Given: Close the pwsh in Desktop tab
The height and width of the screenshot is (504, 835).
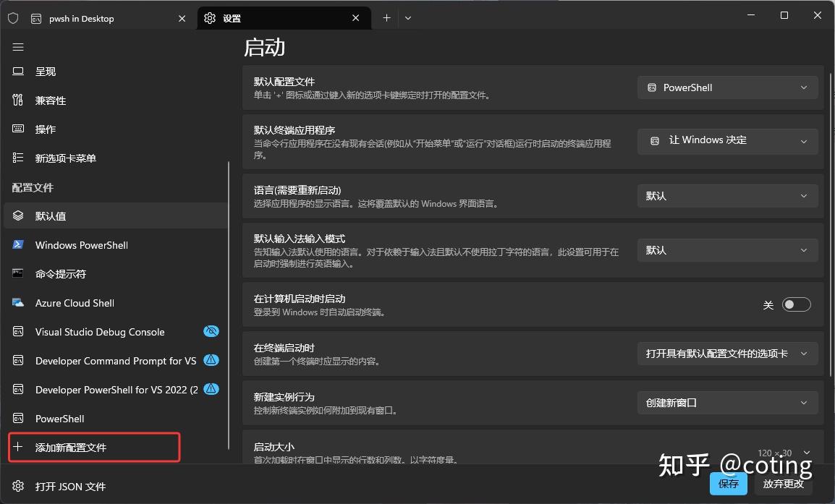Looking at the screenshot, I should pyautogui.click(x=182, y=18).
